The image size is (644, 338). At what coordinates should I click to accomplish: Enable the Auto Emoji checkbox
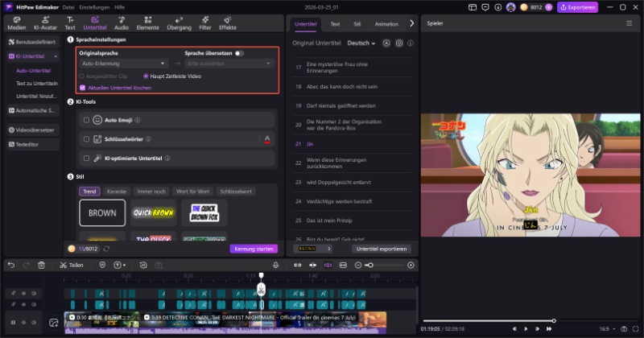point(86,120)
